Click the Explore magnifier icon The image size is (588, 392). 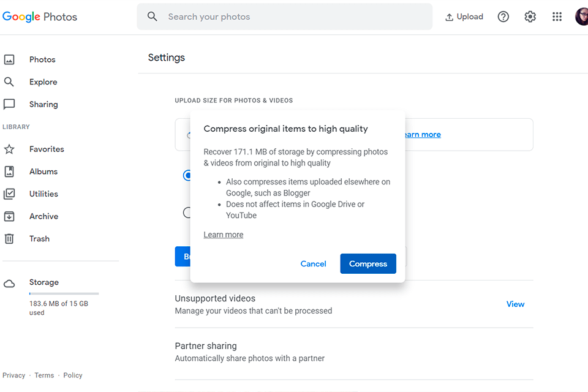coord(9,82)
